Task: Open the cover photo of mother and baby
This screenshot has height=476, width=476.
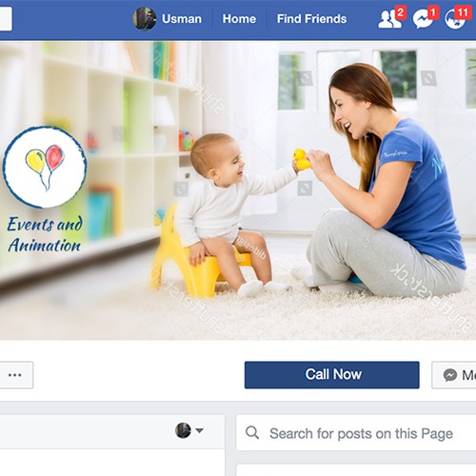Action: (x=238, y=190)
